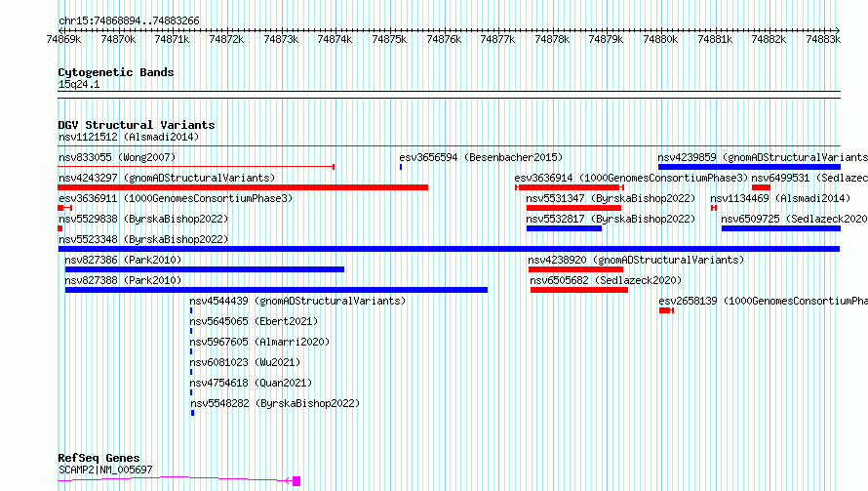Click the blue nsv5532817 feature bar
The image size is (868, 491).
[564, 228]
